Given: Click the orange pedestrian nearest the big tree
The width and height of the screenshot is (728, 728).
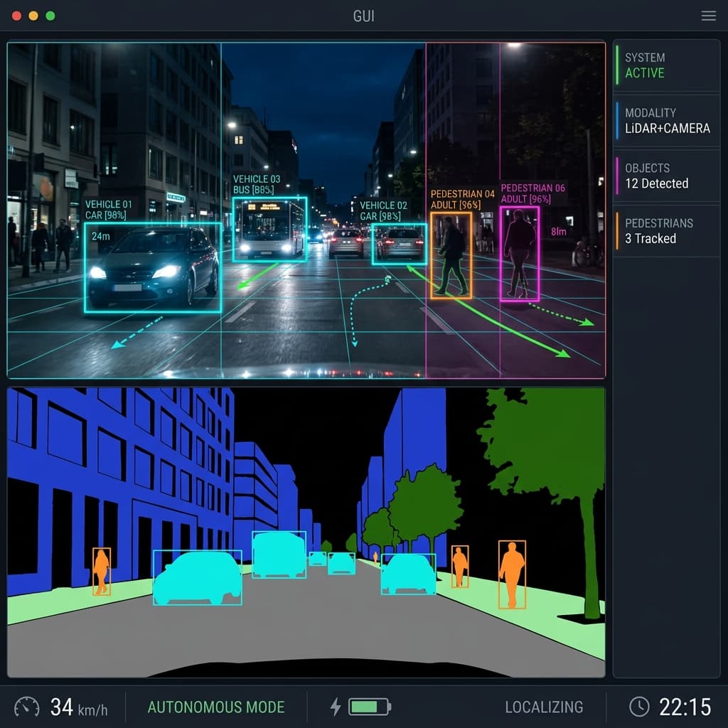Looking at the screenshot, I should click(x=512, y=574).
